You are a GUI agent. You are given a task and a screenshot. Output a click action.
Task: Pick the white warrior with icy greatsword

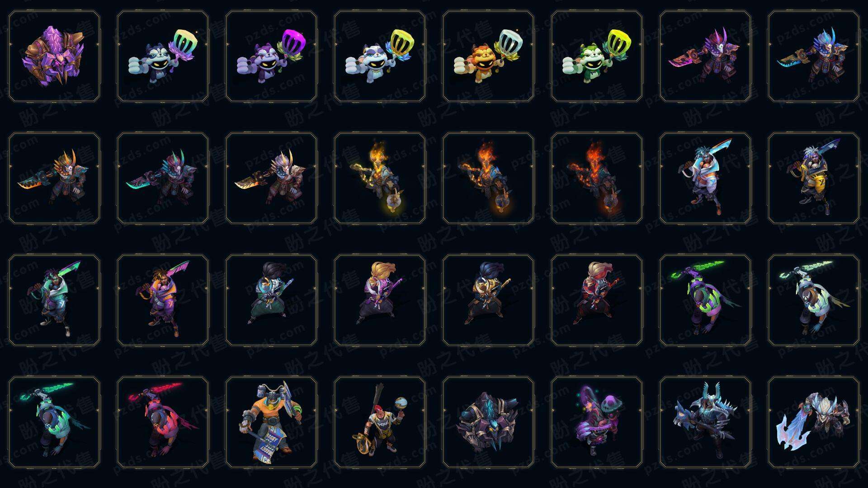[814, 422]
